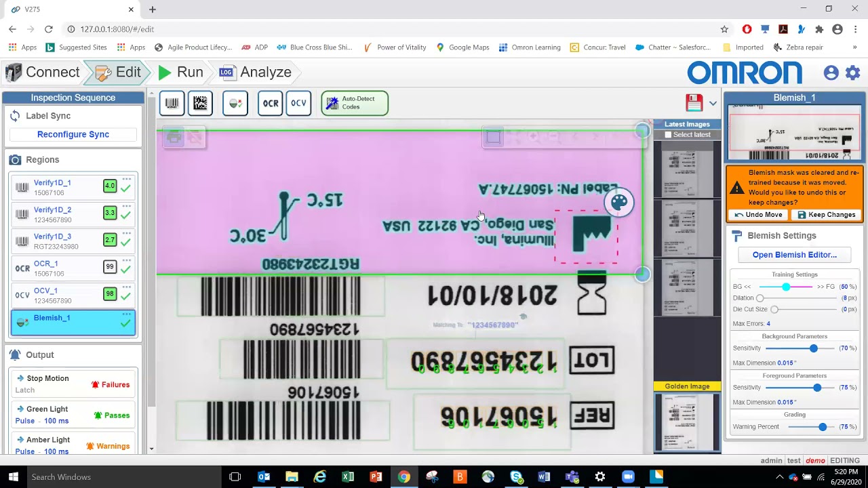Add an OCR tool from toolbar
The width and height of the screenshot is (868, 488).
(x=271, y=103)
